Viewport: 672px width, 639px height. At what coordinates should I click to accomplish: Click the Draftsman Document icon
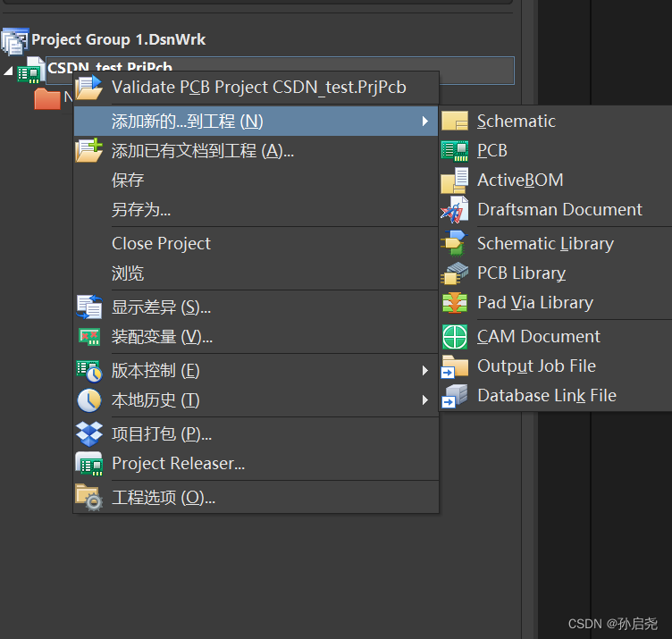(455, 209)
